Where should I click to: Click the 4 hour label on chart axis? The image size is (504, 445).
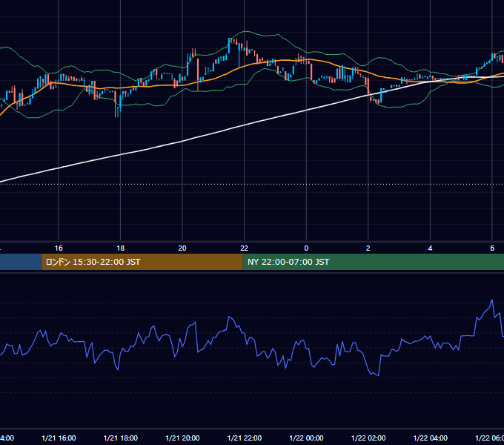[x=430, y=248]
